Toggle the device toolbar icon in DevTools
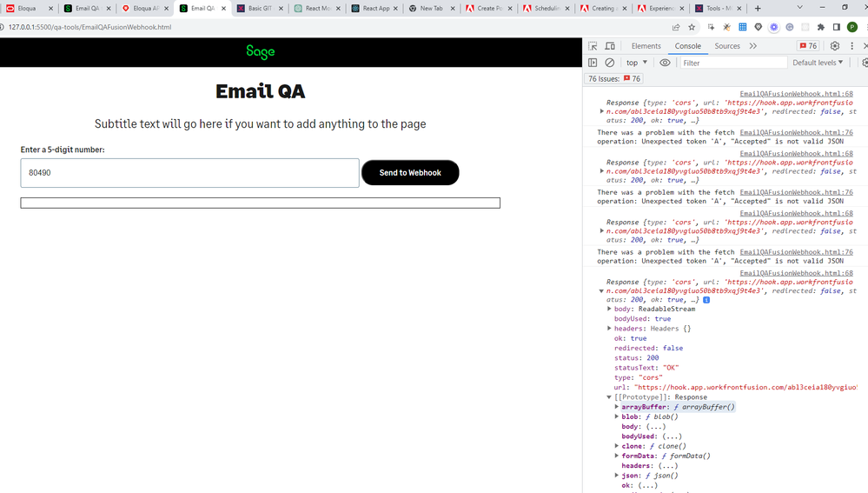This screenshot has height=493, width=868. (610, 46)
